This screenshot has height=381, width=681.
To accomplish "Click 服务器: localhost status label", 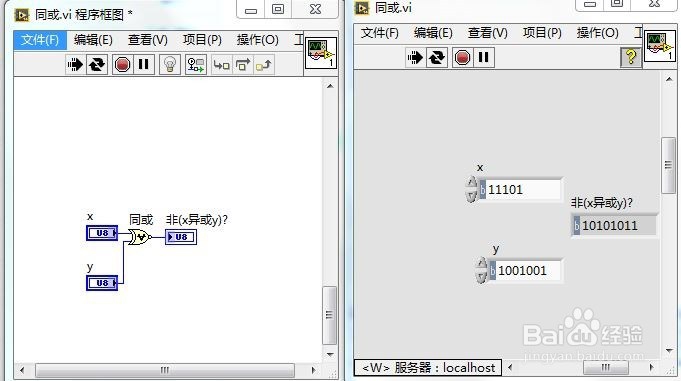I will click(x=428, y=368).
